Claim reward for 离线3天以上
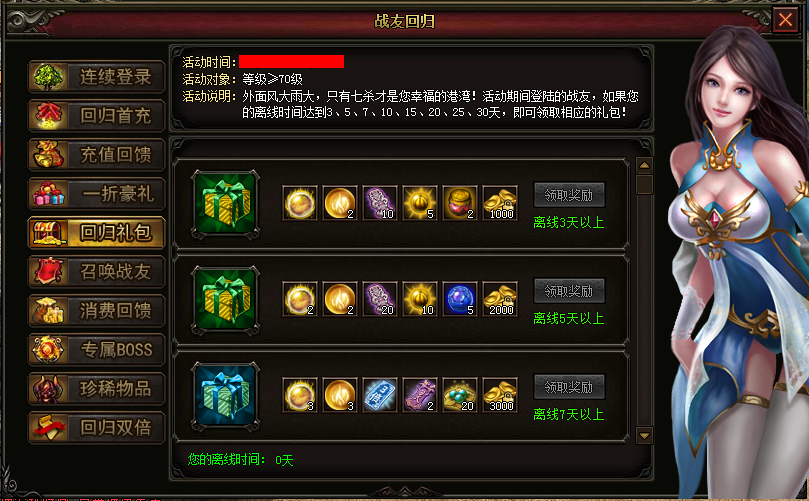This screenshot has width=809, height=501. coord(569,195)
